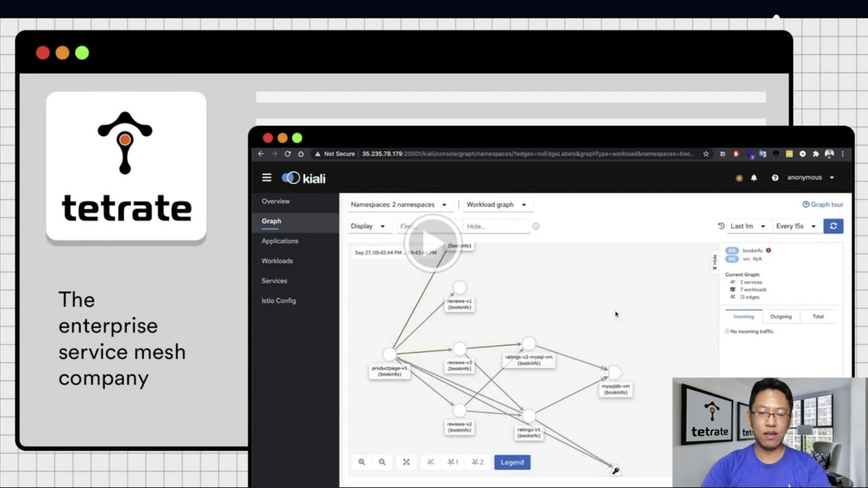Select Graph in Kiali sidebar
Image resolution: width=868 pixels, height=488 pixels.
click(x=271, y=221)
